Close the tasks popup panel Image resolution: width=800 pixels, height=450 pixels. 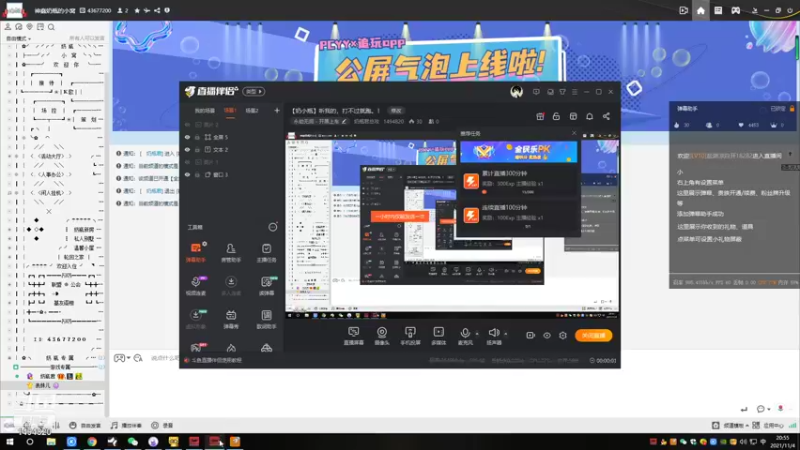574,133
